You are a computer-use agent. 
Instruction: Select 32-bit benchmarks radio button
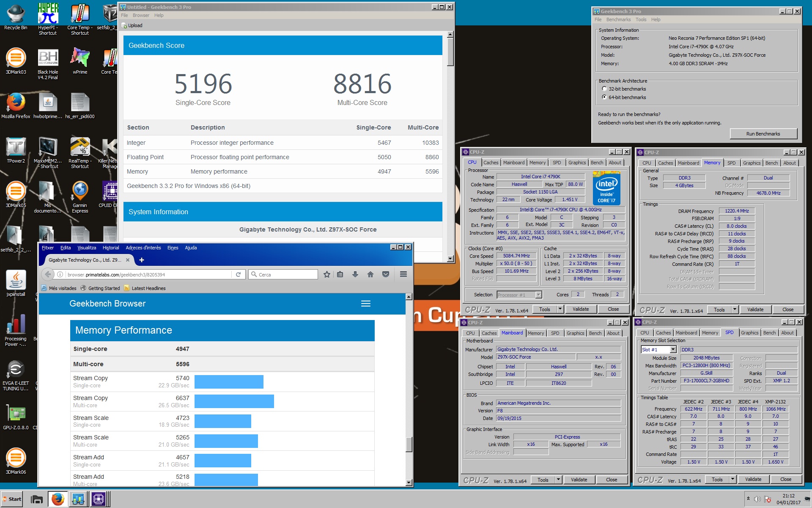pos(604,89)
